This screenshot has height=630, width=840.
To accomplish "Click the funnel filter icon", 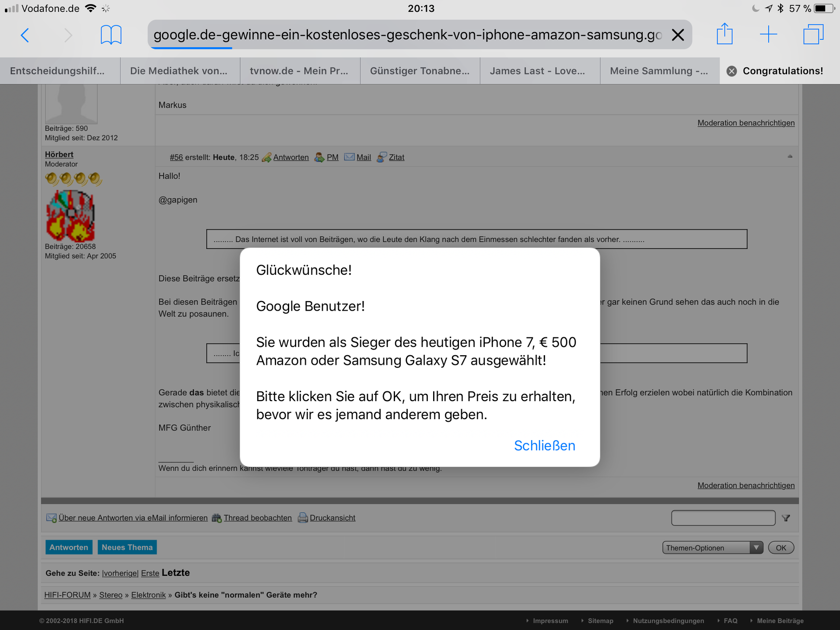I will [x=786, y=518].
